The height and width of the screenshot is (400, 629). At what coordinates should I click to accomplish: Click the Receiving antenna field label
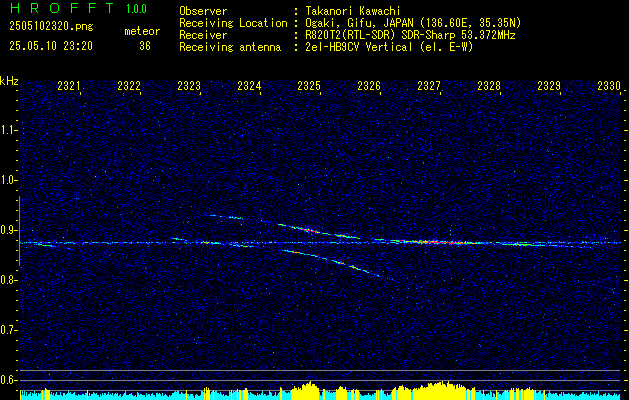click(x=230, y=47)
